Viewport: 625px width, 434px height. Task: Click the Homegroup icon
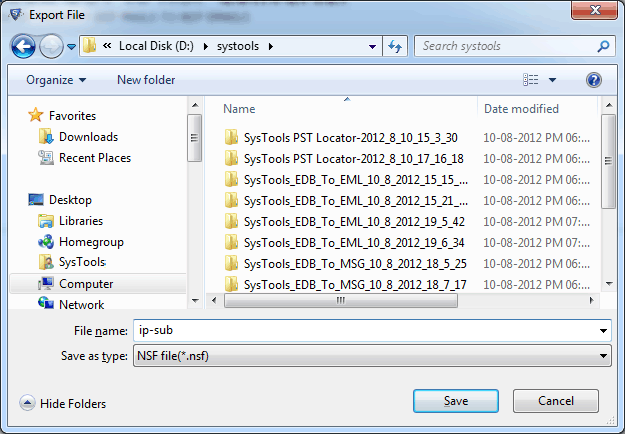click(x=46, y=242)
